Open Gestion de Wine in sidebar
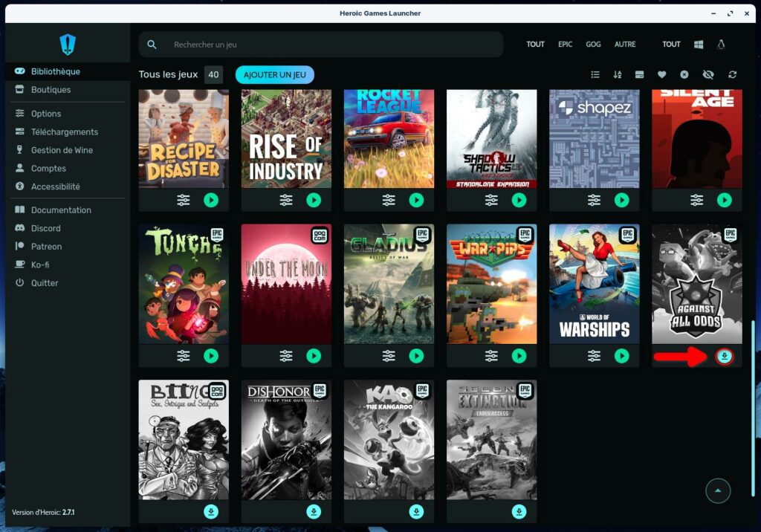Screen dimensions: 761x532 tap(62, 150)
